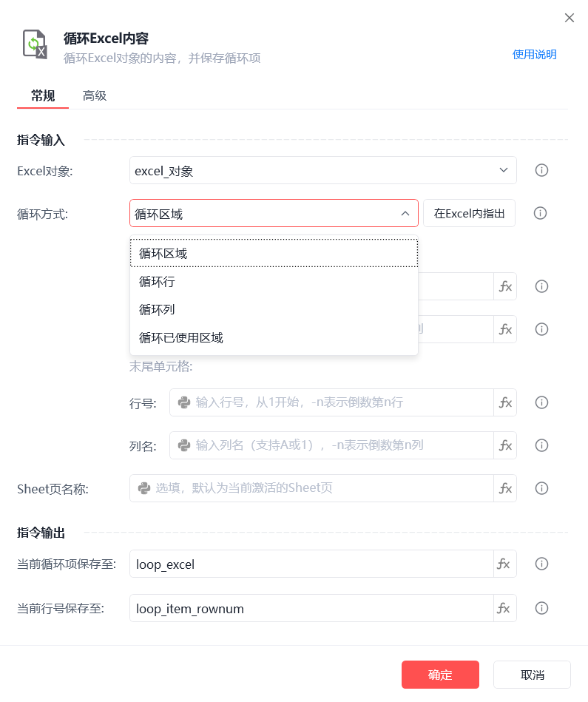This screenshot has width=588, height=702.
Task: Click fx button in 末尾单元格 列名 field
Action: pyautogui.click(x=505, y=445)
